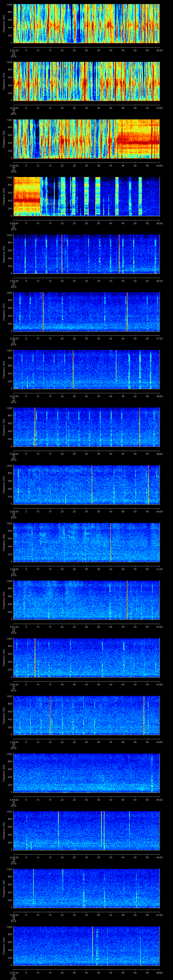Click the 3:32:00 time axis label
This screenshot has width=173, height=980.
coord(14,108)
